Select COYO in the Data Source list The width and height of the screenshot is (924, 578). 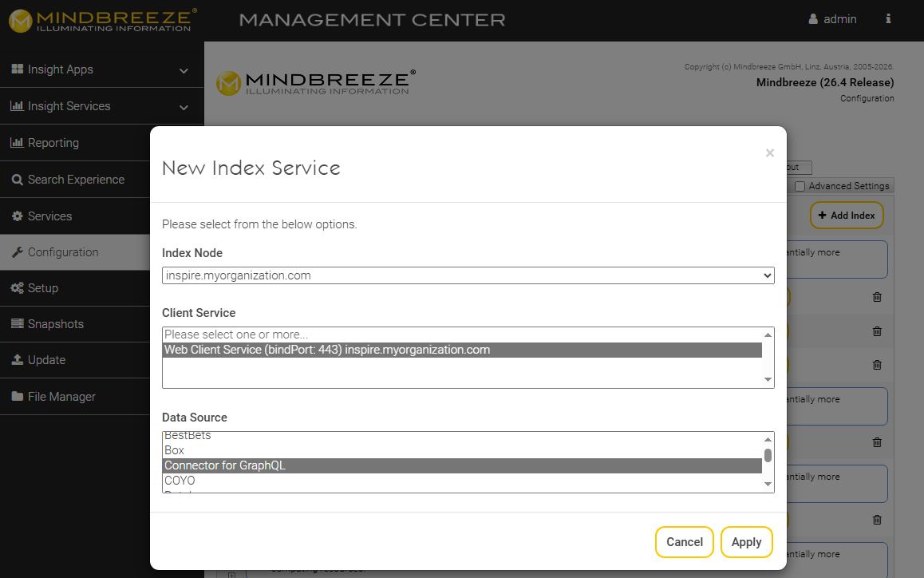462,481
